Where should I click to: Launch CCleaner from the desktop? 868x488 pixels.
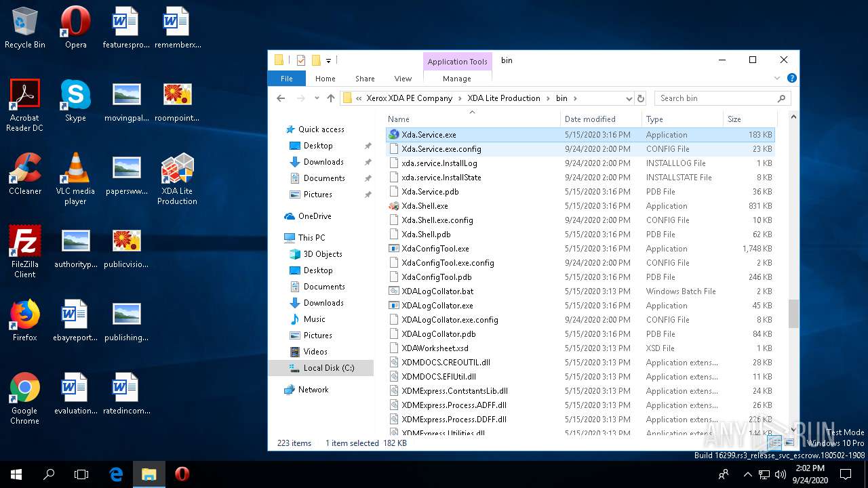[25, 174]
